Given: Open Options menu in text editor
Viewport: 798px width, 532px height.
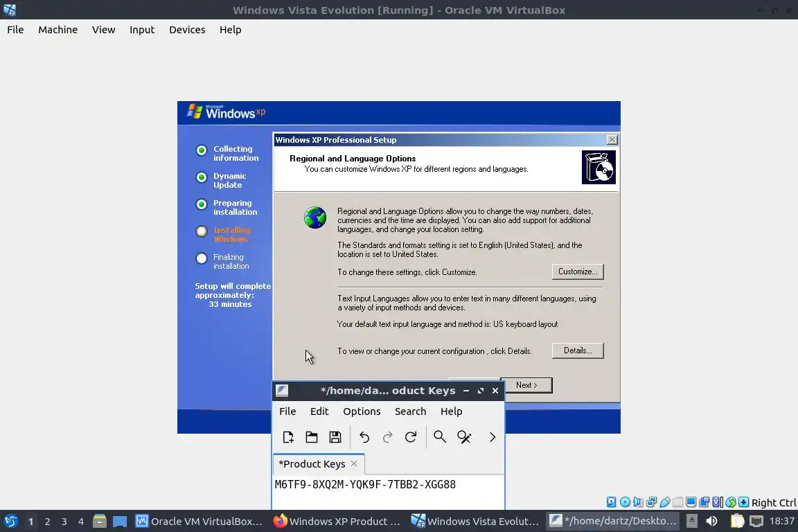Looking at the screenshot, I should (362, 411).
